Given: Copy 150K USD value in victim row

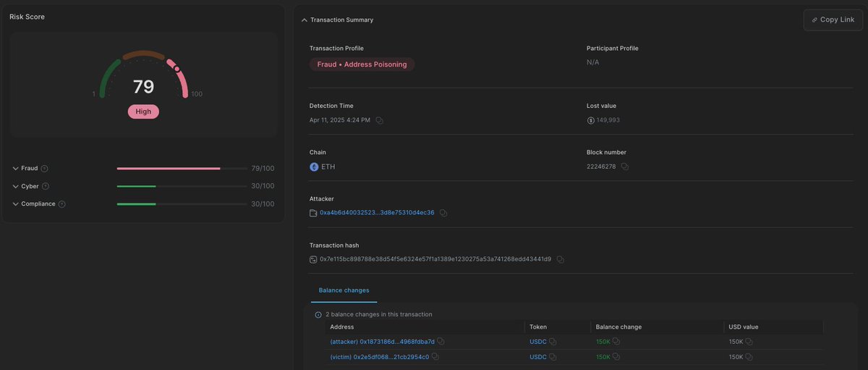Looking at the screenshot, I should click(x=749, y=357).
